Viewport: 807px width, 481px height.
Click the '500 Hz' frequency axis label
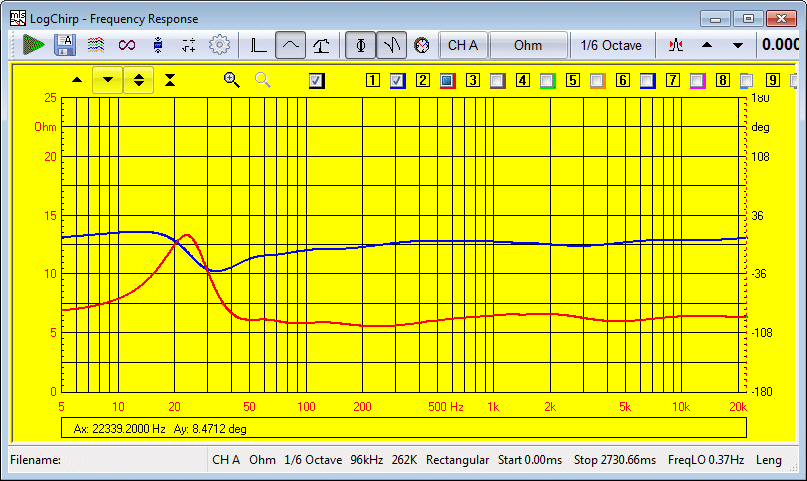point(446,407)
